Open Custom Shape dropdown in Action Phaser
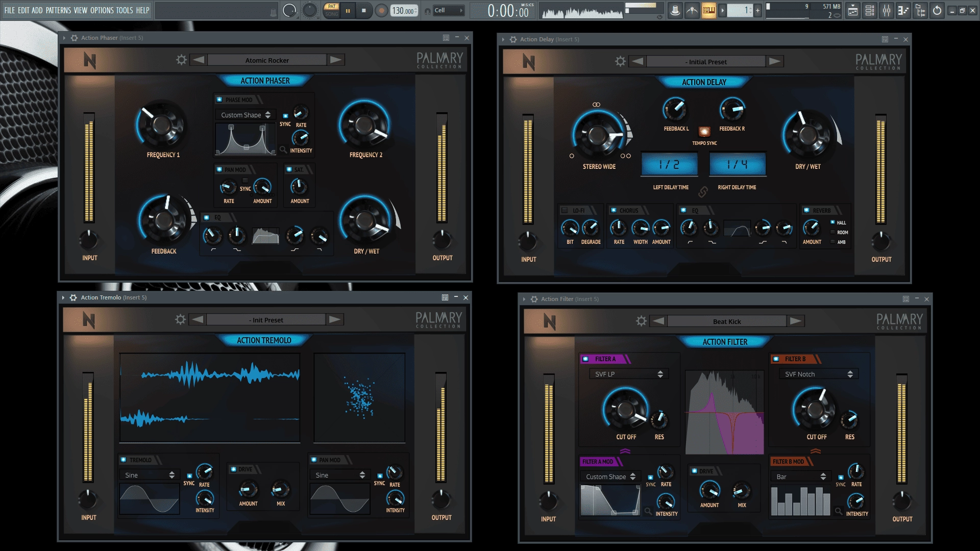Screen dimensions: 980x551 coord(246,115)
